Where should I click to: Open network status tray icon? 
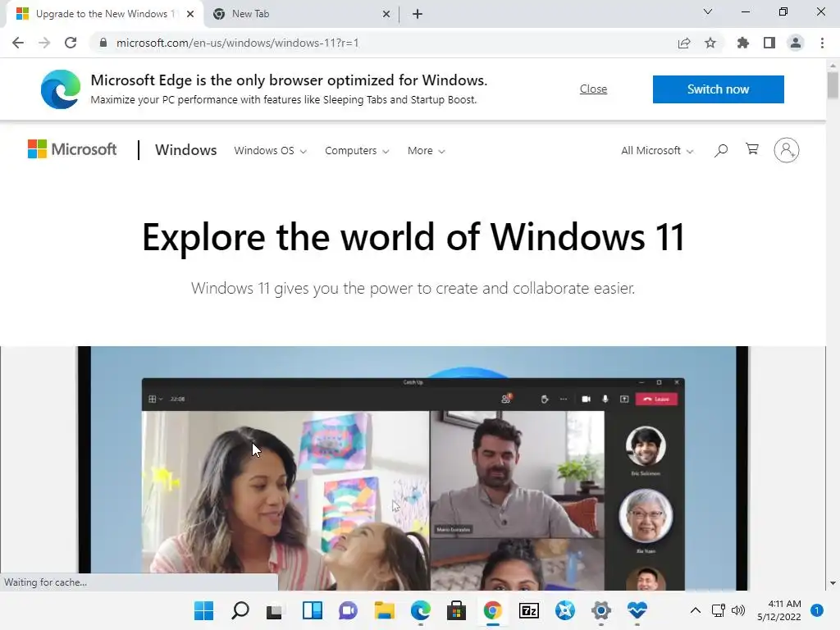718,610
